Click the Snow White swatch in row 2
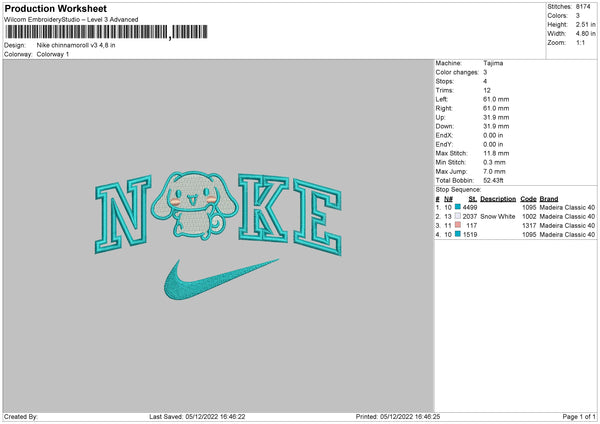This screenshot has width=600, height=424. [x=458, y=216]
